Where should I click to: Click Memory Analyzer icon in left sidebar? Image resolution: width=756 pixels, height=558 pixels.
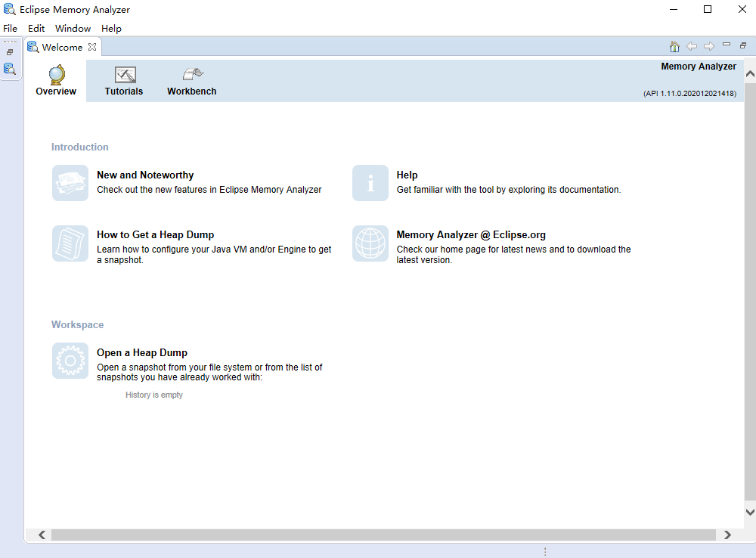click(x=10, y=69)
